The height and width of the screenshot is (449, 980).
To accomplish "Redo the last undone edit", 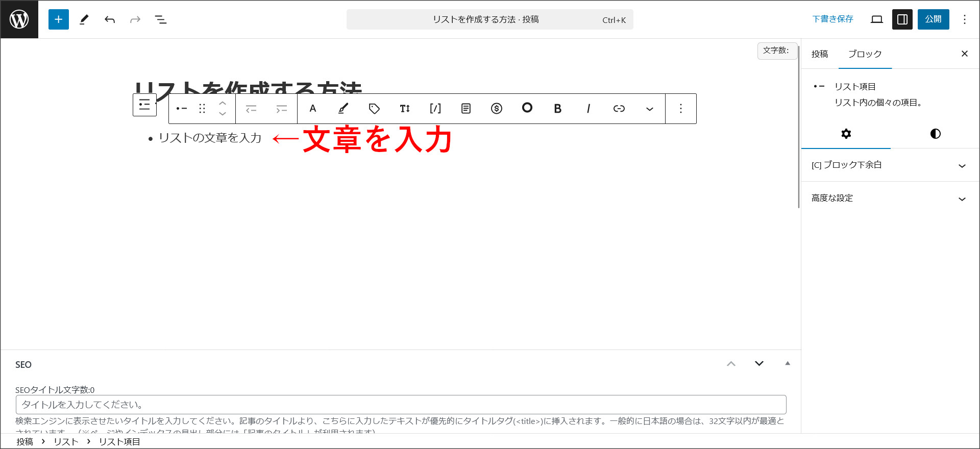I will click(135, 19).
